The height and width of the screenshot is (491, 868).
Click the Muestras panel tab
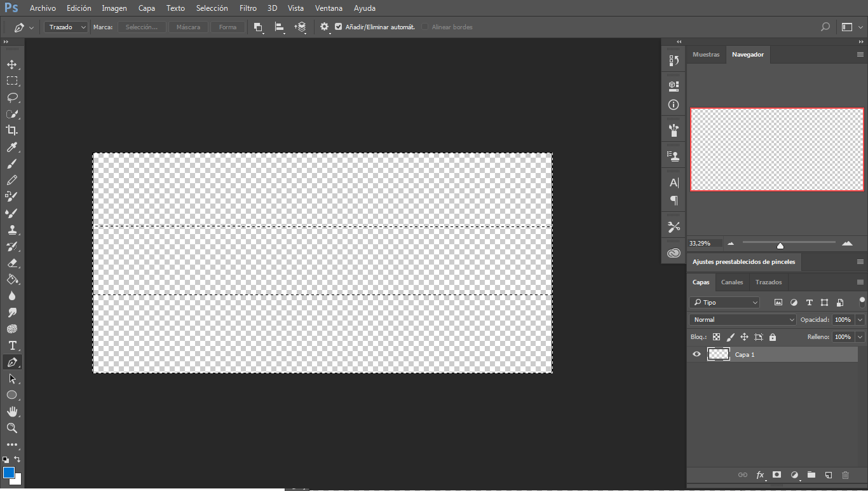pyautogui.click(x=706, y=55)
